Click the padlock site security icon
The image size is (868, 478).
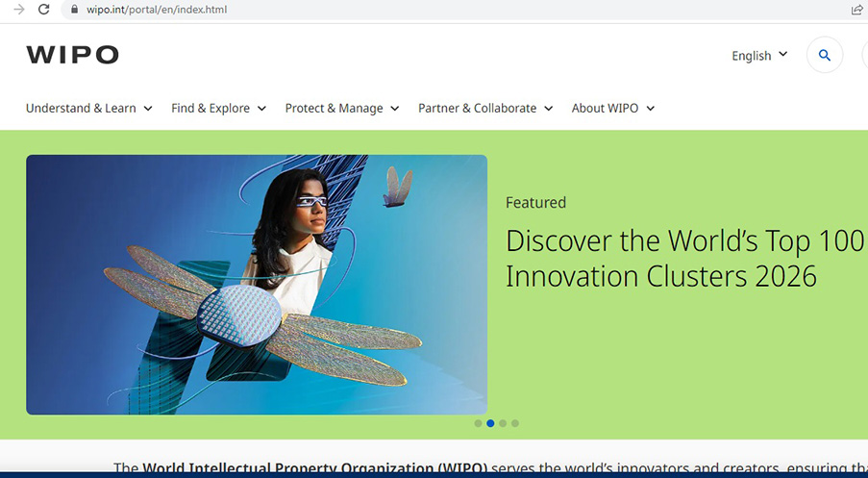(75, 10)
